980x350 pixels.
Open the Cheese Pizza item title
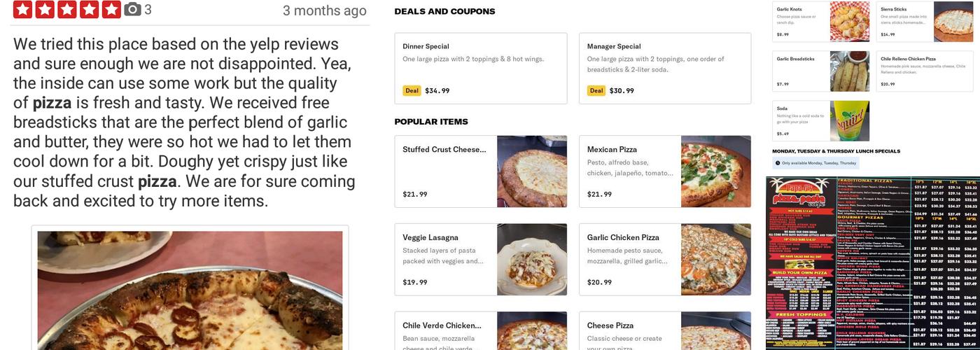[610, 325]
